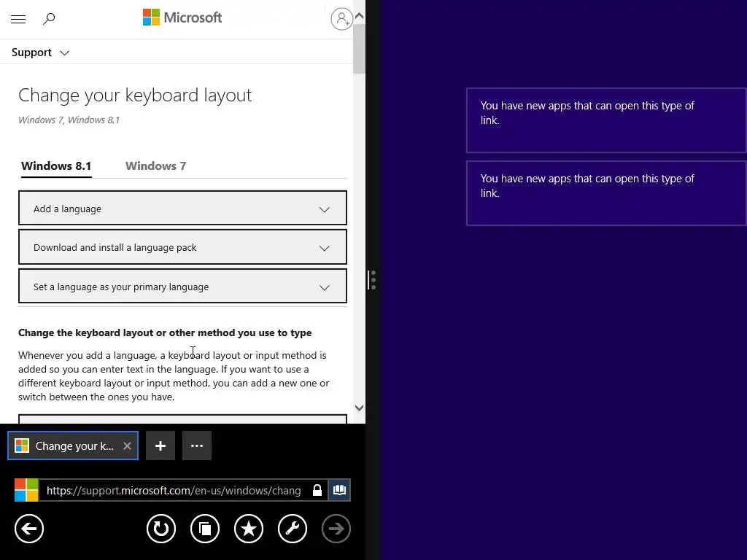Click the lock security icon in address bar

pyautogui.click(x=317, y=491)
